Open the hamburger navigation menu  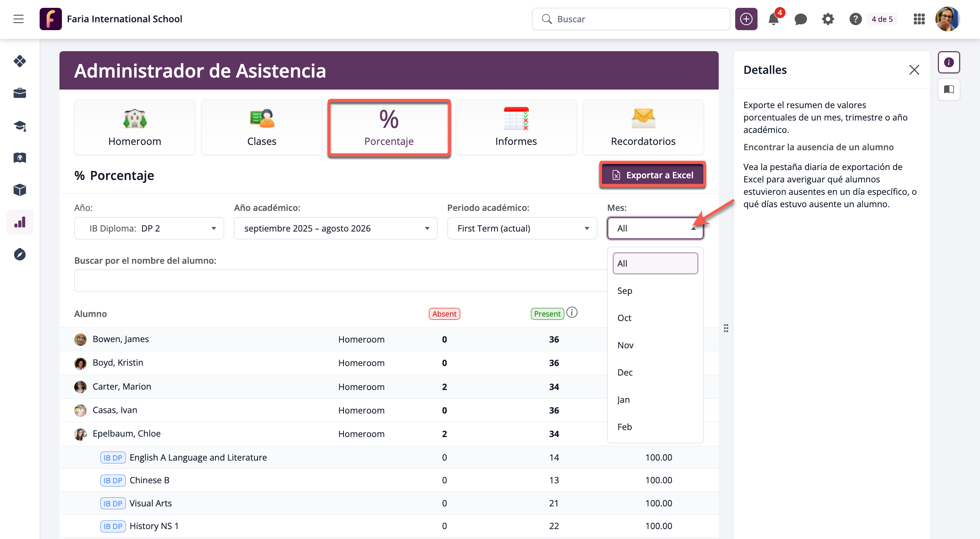19,19
